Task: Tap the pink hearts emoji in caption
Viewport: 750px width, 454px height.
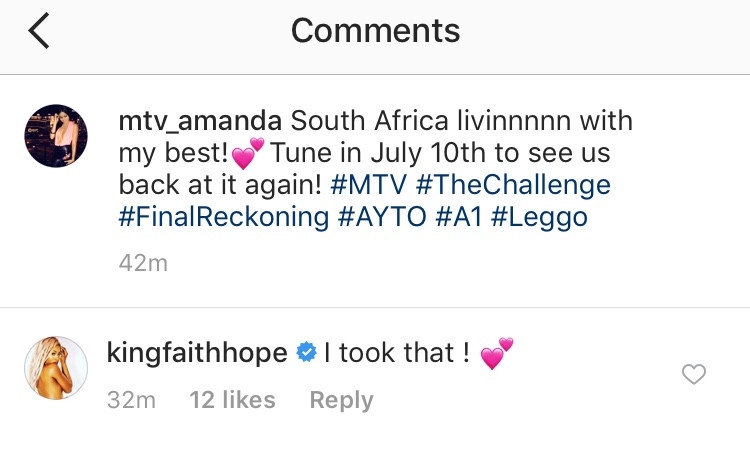Action: click(x=248, y=153)
